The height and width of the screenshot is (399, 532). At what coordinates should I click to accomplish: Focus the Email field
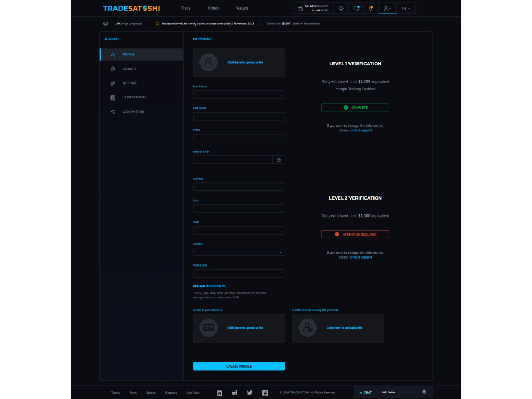click(x=239, y=138)
